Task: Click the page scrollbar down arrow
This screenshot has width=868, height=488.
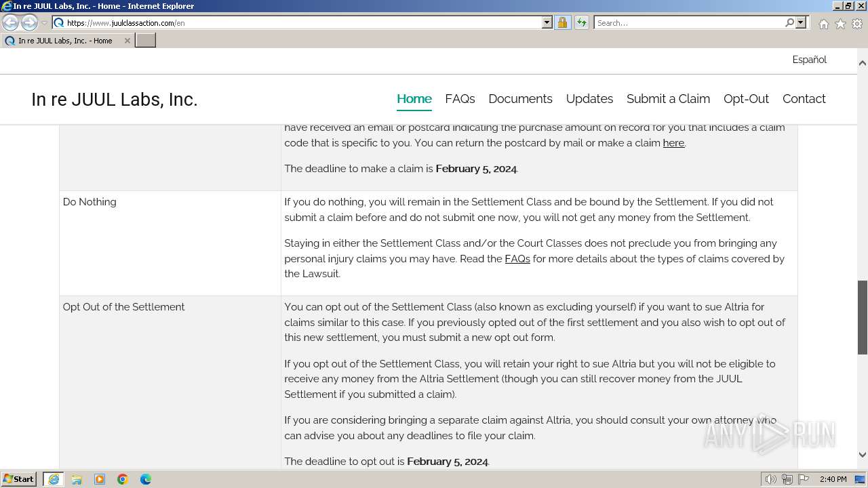Action: pyautogui.click(x=863, y=455)
